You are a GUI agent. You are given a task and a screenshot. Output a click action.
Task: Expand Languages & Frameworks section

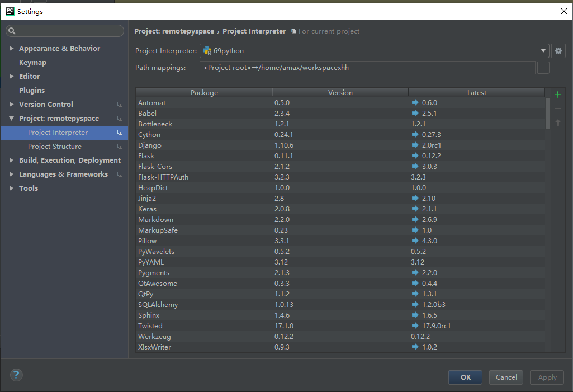coord(11,174)
